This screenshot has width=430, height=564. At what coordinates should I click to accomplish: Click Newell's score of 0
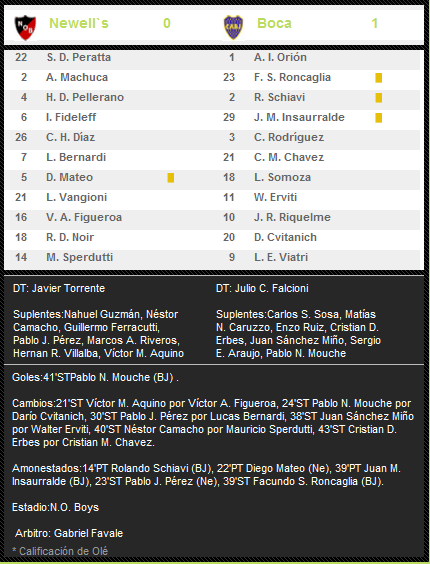point(167,23)
